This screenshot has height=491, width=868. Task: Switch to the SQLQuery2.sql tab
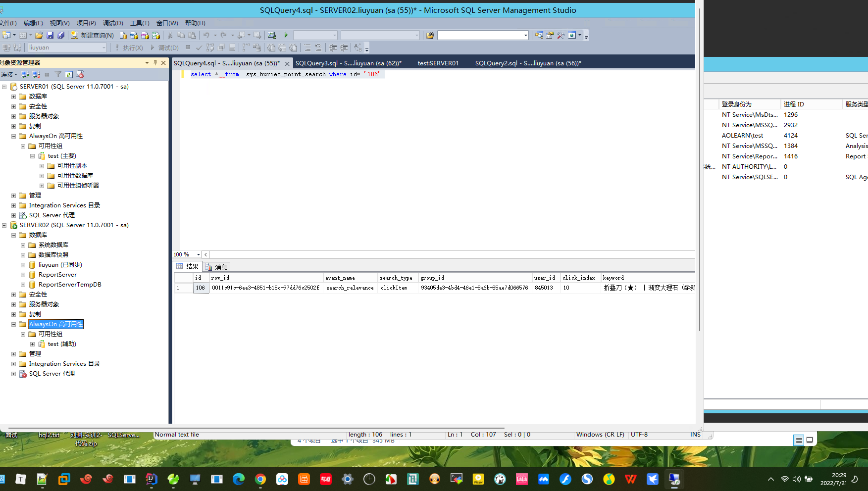click(x=528, y=63)
